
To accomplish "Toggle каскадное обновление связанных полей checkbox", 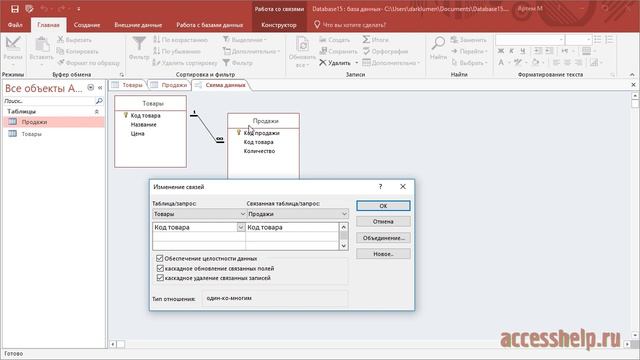I will click(x=160, y=268).
